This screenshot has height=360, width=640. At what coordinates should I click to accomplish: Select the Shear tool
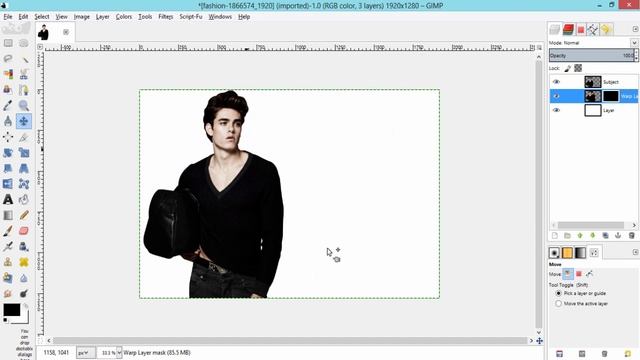pos(8,168)
